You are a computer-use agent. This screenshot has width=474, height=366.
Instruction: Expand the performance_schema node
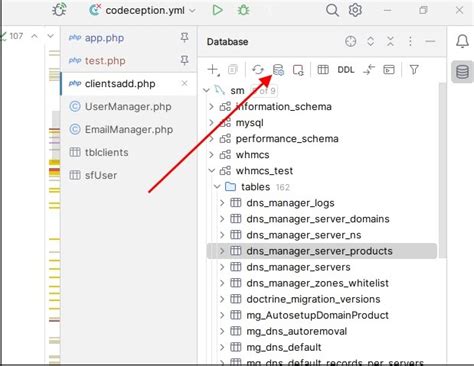point(211,138)
